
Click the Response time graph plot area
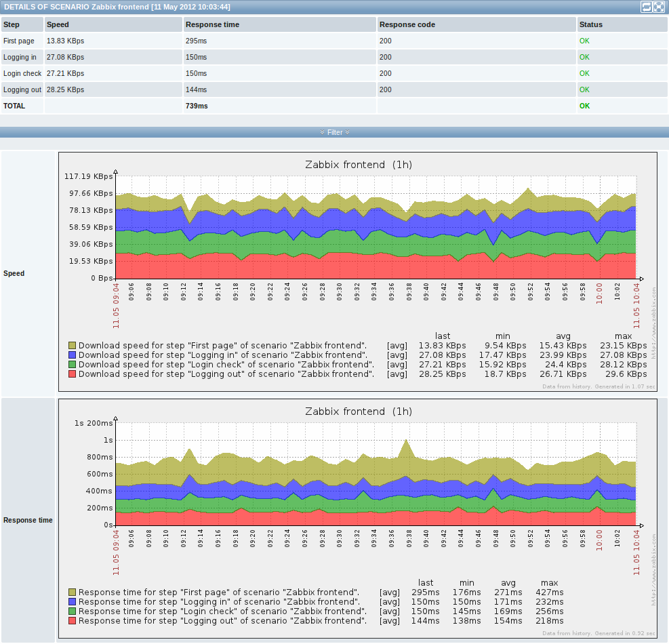click(x=376, y=474)
